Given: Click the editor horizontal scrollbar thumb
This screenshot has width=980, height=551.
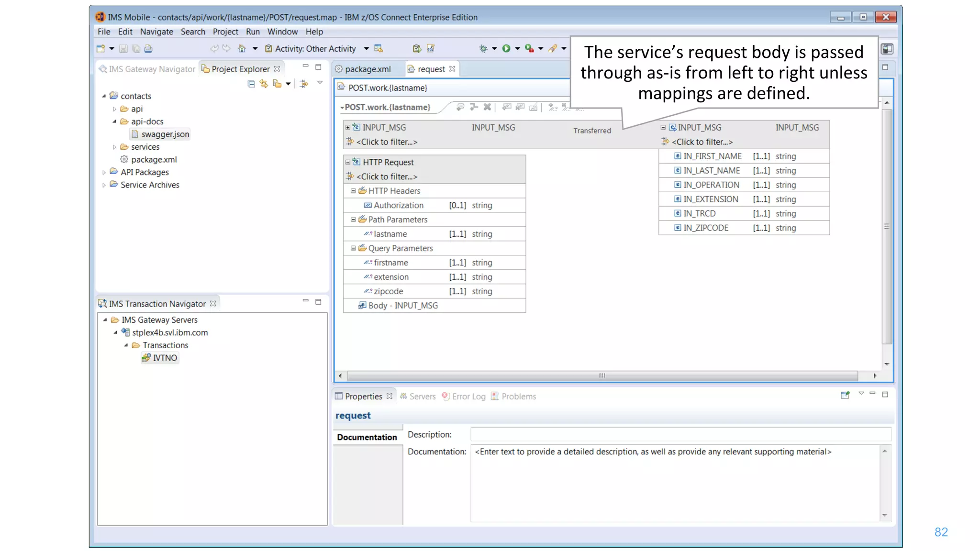Looking at the screenshot, I should (x=602, y=375).
